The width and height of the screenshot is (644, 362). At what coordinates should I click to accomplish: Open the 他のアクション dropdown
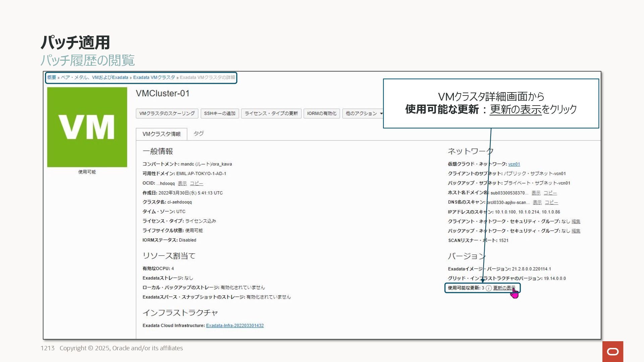tap(364, 114)
